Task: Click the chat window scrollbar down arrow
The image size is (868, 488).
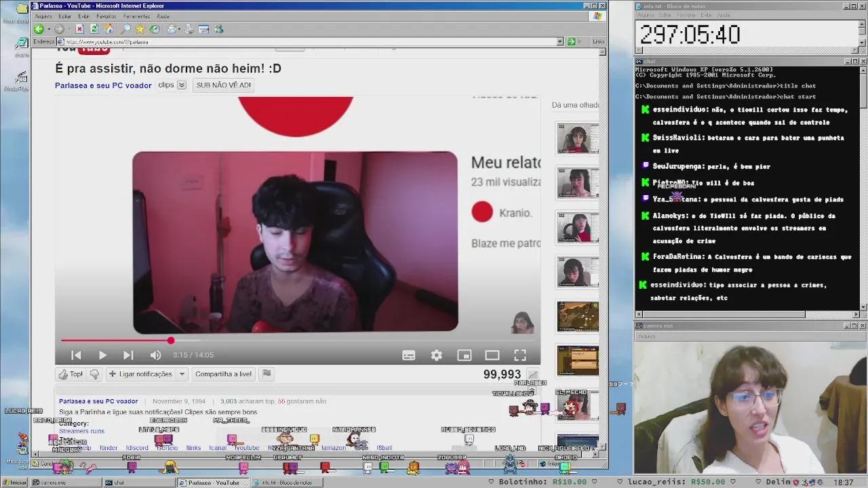Action: click(863, 307)
